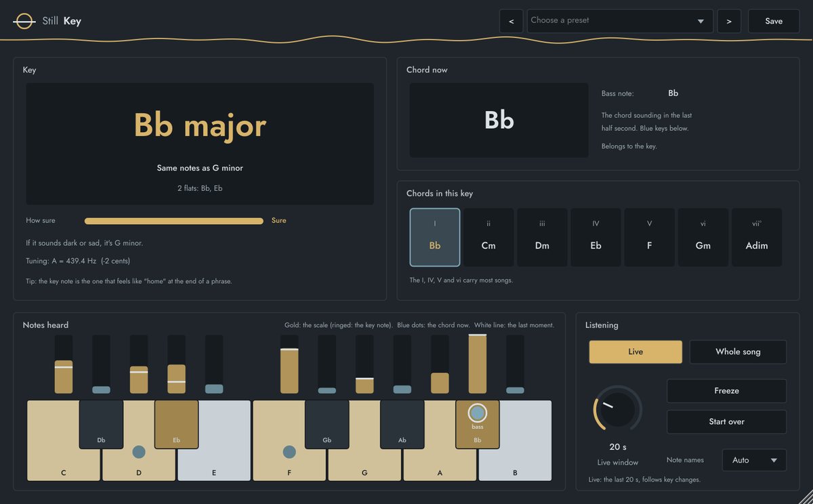Select the vii° chord Adim tile
Image resolution: width=813 pixels, height=504 pixels.
click(x=757, y=237)
